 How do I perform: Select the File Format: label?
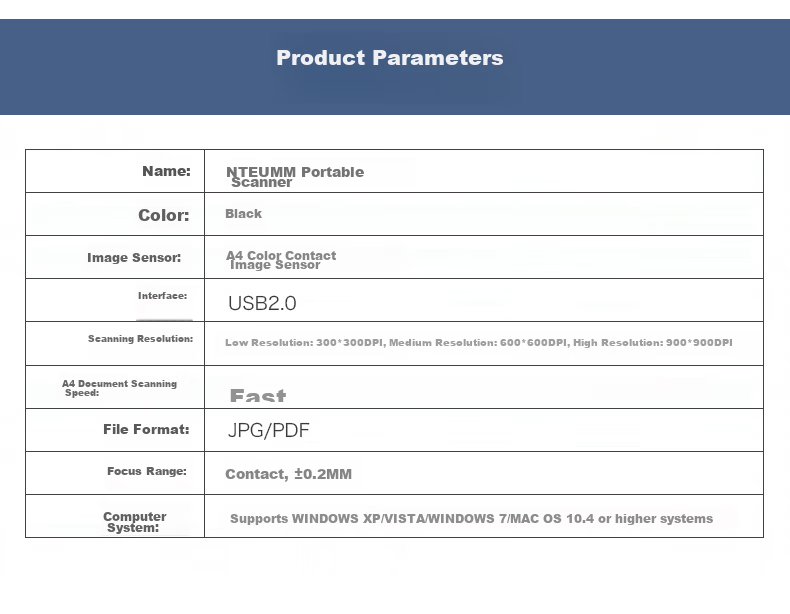146,429
